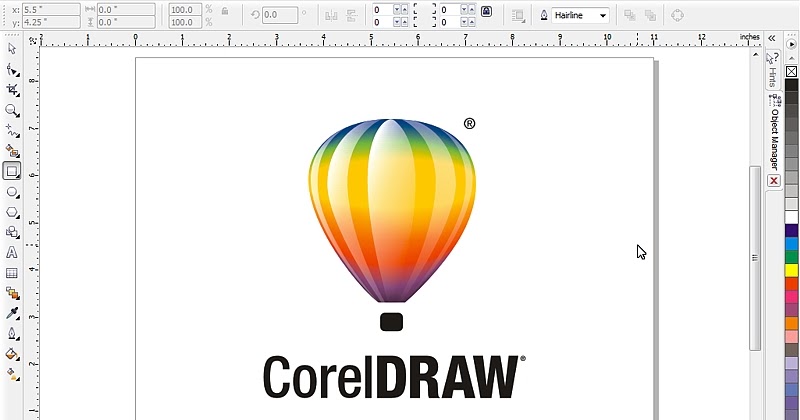Select the Zoom magnifier tool
Viewport: 800px width, 420px height.
[12, 110]
